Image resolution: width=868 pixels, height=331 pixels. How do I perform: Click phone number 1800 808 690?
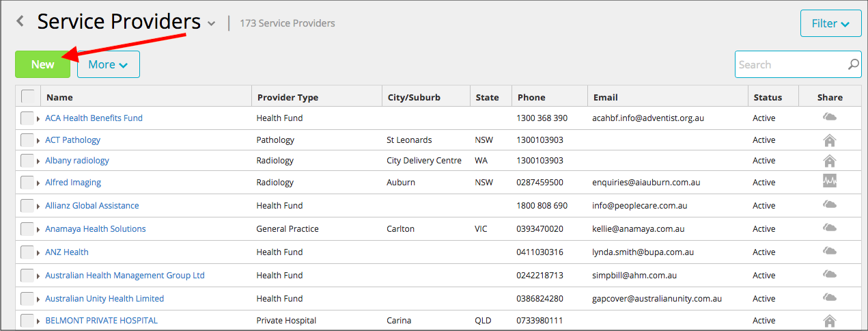click(x=542, y=206)
